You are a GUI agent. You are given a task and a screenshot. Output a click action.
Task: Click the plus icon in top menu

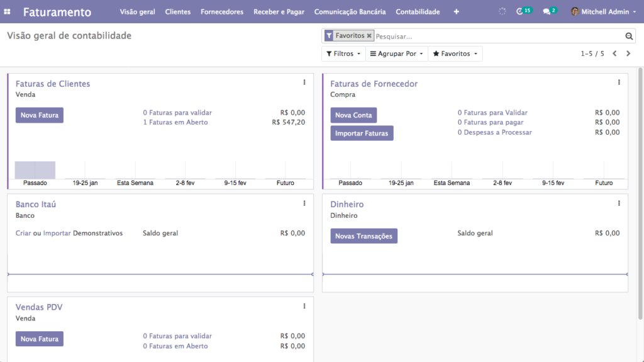(x=457, y=11)
